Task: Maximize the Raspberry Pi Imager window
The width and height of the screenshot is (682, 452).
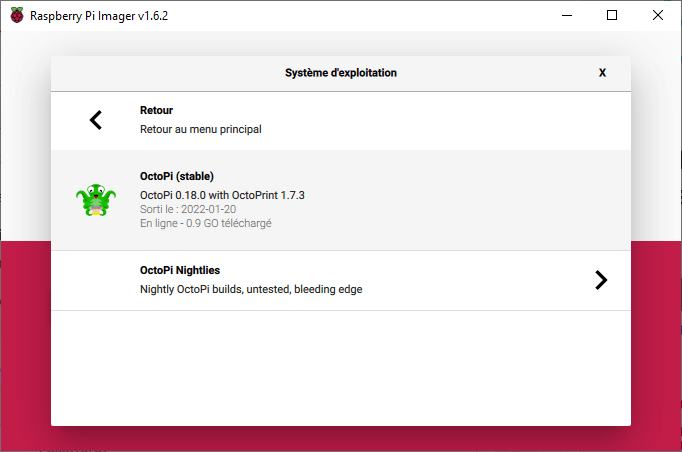Action: click(612, 16)
